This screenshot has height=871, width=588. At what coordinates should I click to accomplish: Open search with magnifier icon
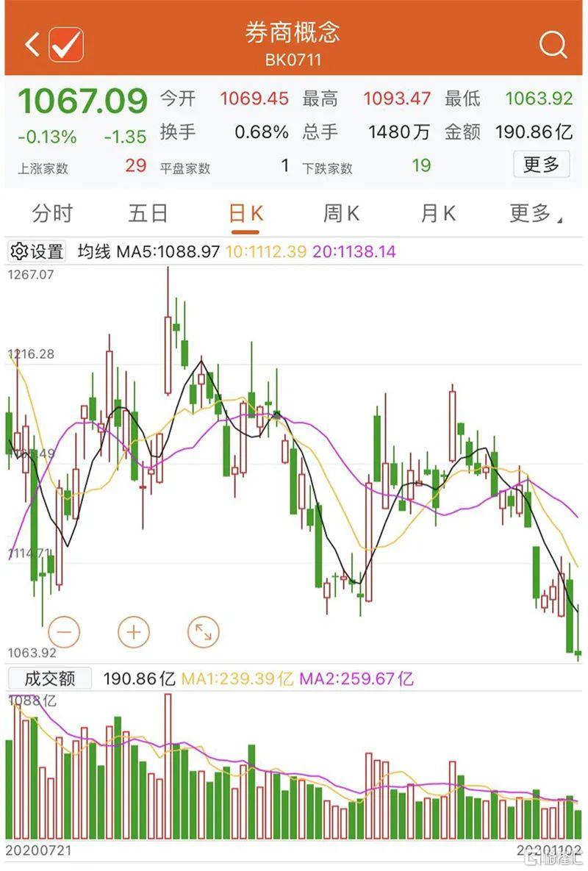point(553,44)
